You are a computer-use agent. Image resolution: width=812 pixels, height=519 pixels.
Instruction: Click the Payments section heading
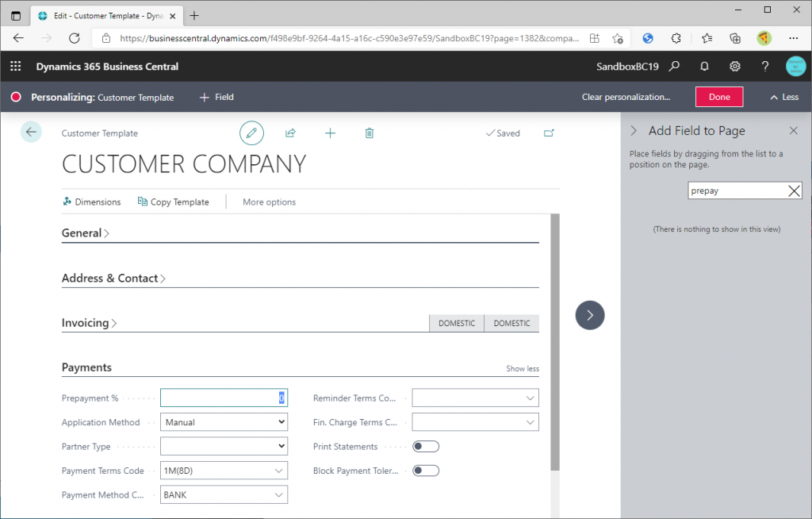86,367
